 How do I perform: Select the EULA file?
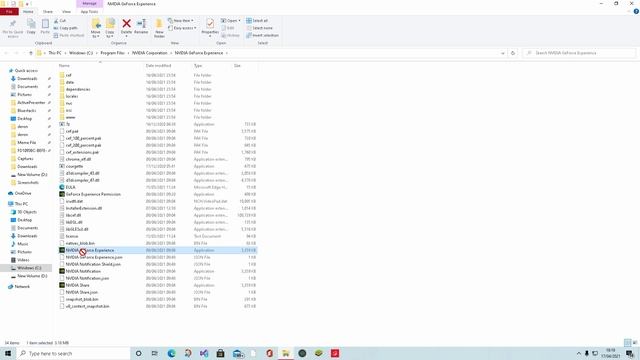pos(70,187)
